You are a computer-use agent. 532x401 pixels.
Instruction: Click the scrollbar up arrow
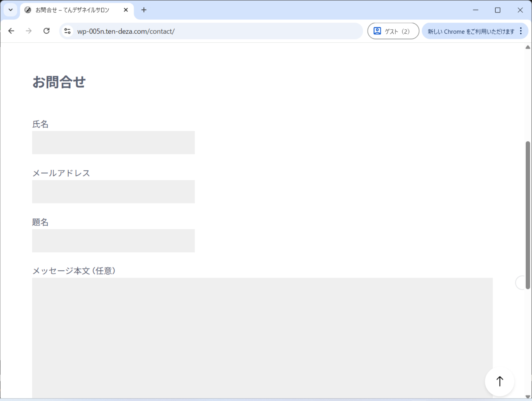click(x=528, y=47)
